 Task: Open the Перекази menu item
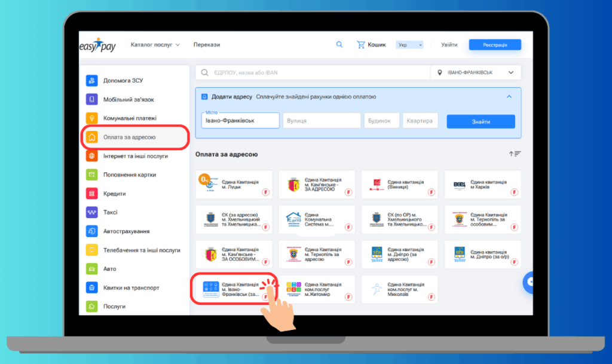pyautogui.click(x=206, y=44)
